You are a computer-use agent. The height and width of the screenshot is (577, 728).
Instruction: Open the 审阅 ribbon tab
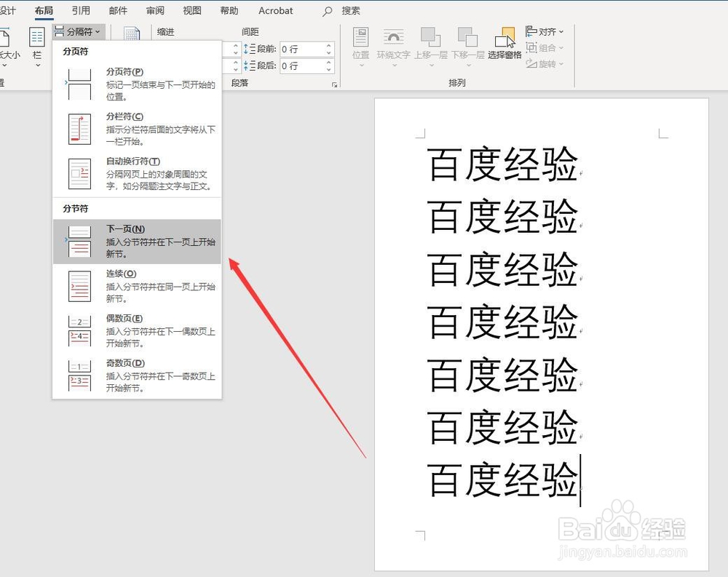tap(155, 10)
